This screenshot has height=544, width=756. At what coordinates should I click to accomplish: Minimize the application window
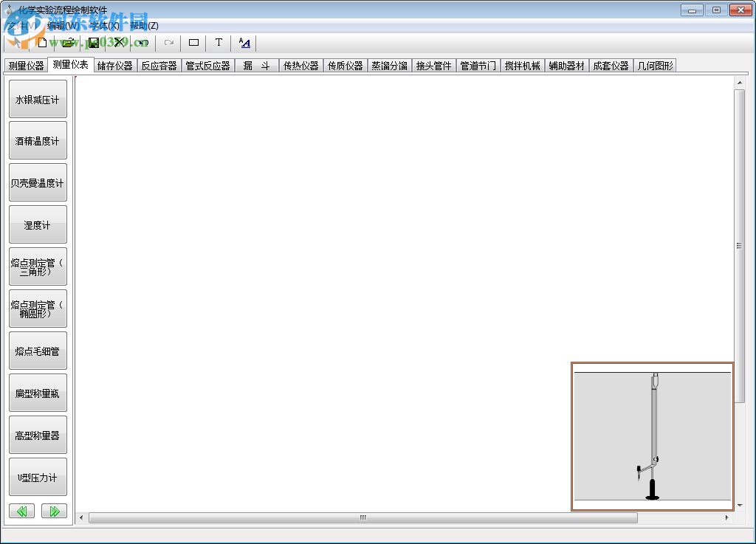(x=693, y=10)
